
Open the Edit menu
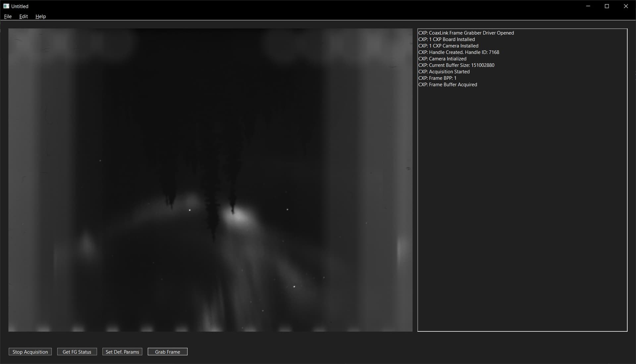tap(24, 16)
